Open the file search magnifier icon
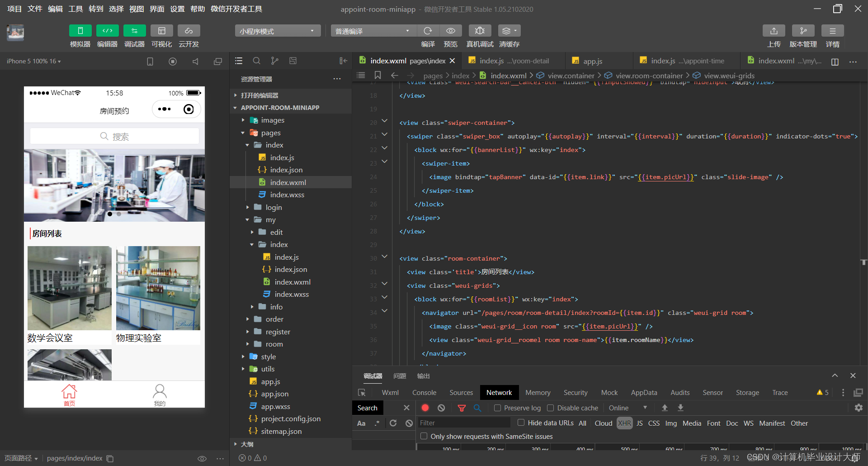The height and width of the screenshot is (466, 868). [x=256, y=61]
